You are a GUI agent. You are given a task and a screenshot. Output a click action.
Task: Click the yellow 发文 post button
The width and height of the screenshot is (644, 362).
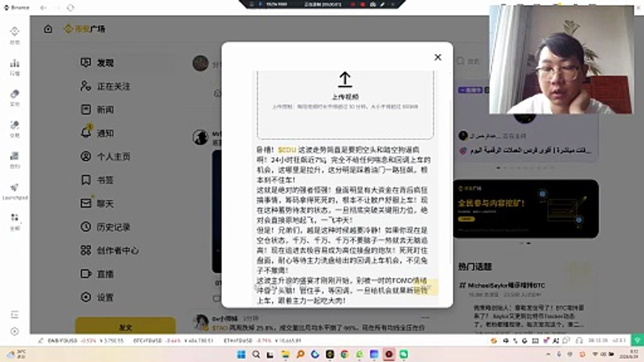coord(125,327)
